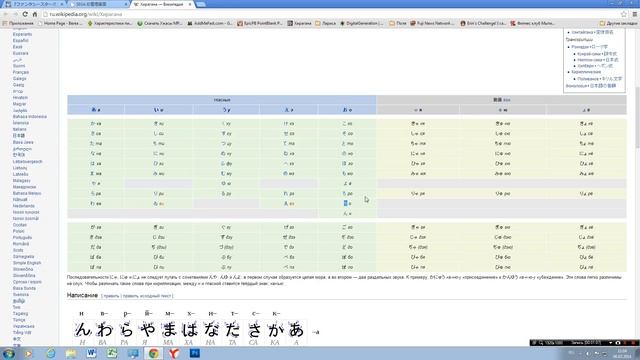
Task: Open the AddMeFast.com bookmark
Action: click(210, 23)
